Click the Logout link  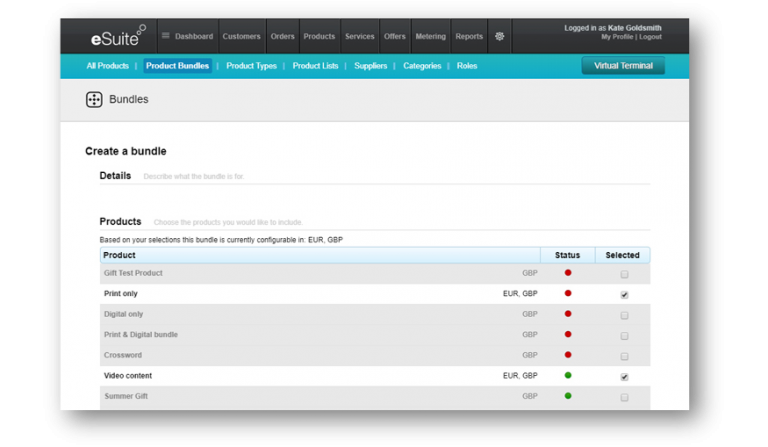(650, 37)
